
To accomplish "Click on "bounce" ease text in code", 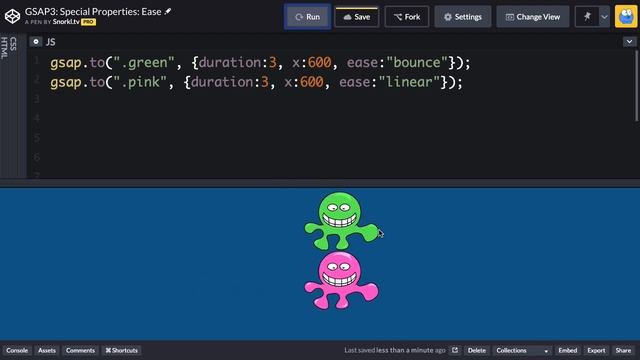I will tap(417, 62).
